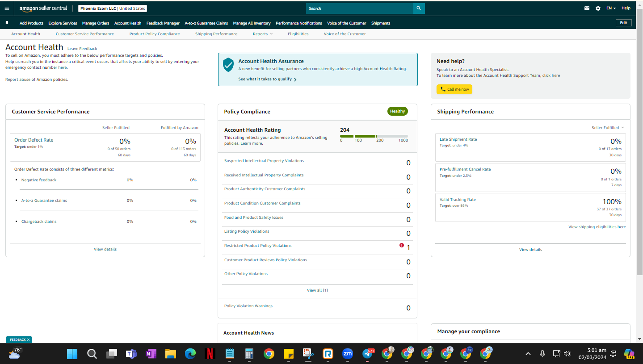Open Performance Notifications in favorites bar
Viewport: 643px width, 364px height.
pyautogui.click(x=299, y=23)
